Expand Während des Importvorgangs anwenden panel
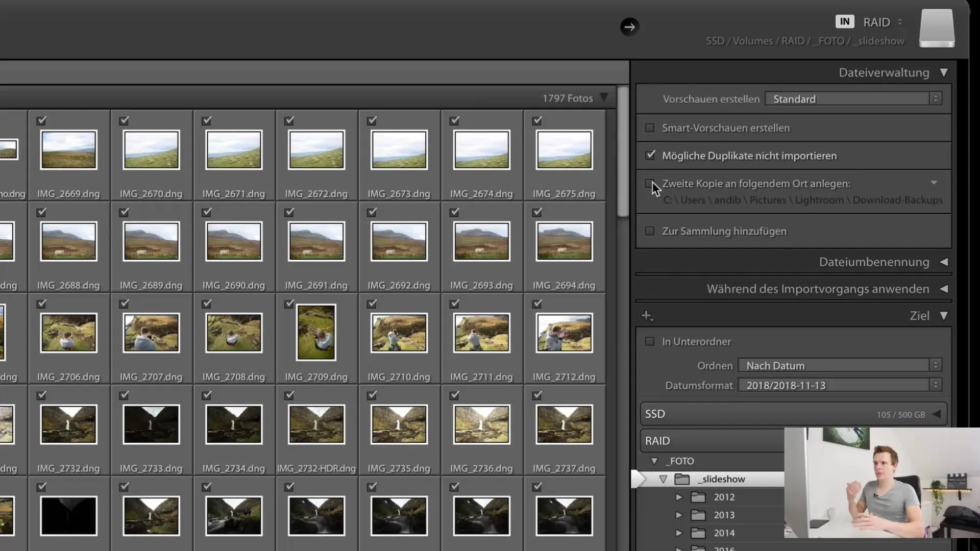Image resolution: width=980 pixels, height=551 pixels. pyautogui.click(x=944, y=289)
